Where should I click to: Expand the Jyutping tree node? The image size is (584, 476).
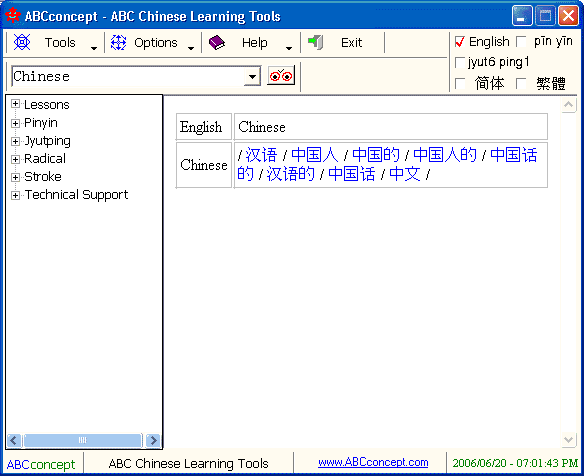coord(15,141)
